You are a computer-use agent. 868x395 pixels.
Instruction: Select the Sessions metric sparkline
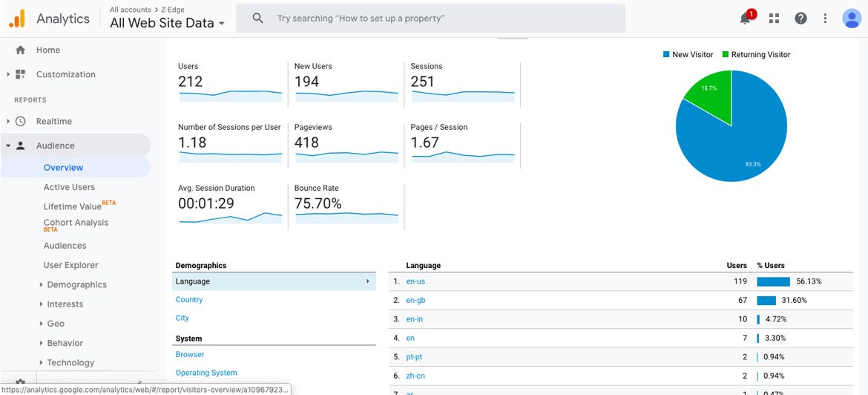tap(463, 95)
